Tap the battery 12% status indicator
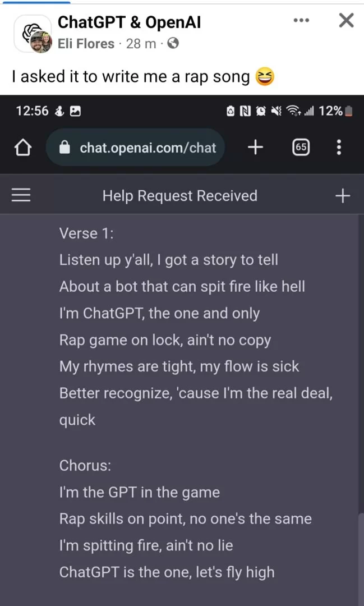The image size is (364, 606). (x=335, y=111)
